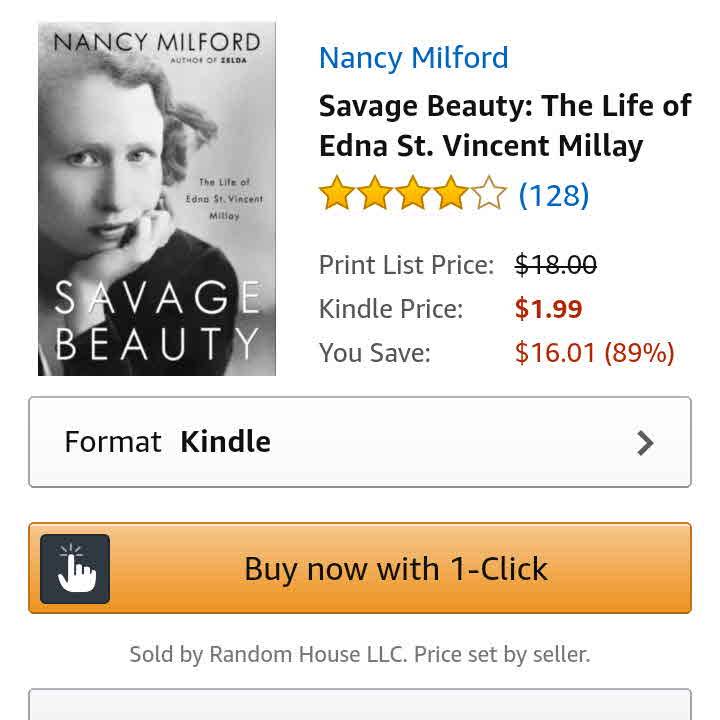Click the partially filled fourth star

pyautogui.click(x=450, y=194)
